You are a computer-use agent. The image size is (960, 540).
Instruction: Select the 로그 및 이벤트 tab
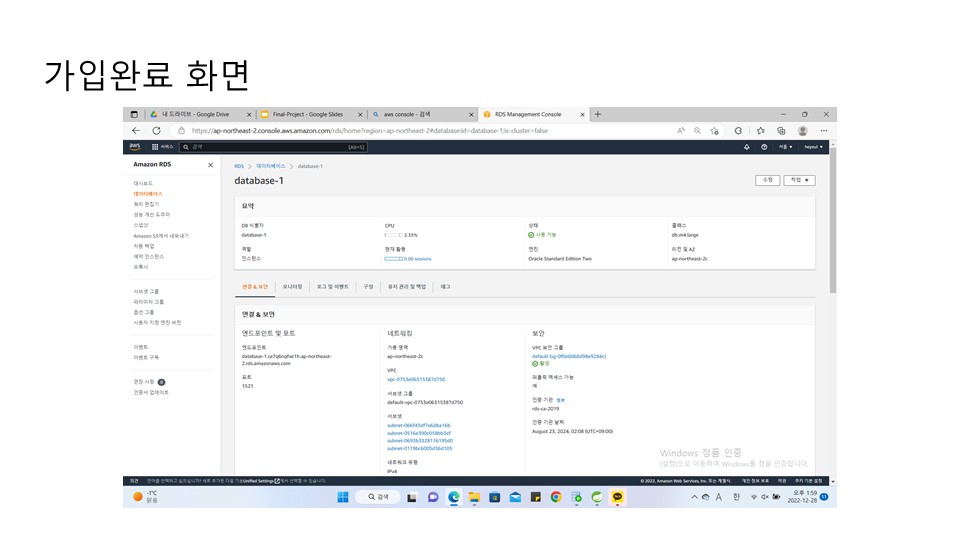click(332, 287)
